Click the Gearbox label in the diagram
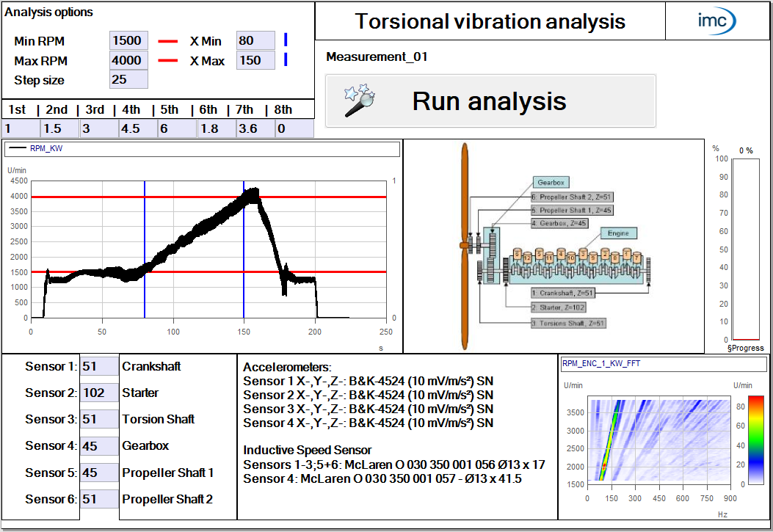This screenshot has width=773, height=532. 550,181
